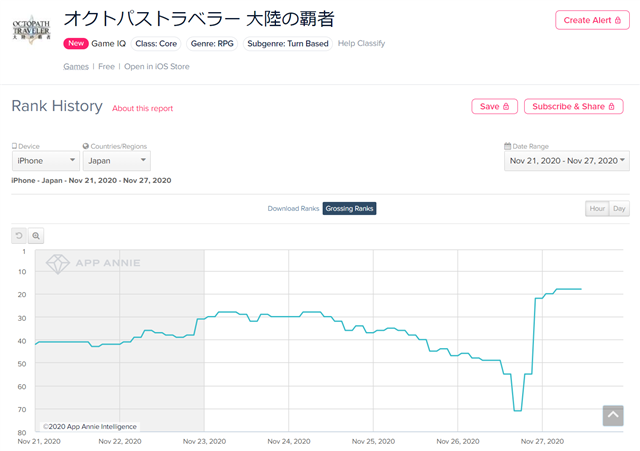Select the Class: Core tag
Screen dimensions: 640x451
pos(156,44)
